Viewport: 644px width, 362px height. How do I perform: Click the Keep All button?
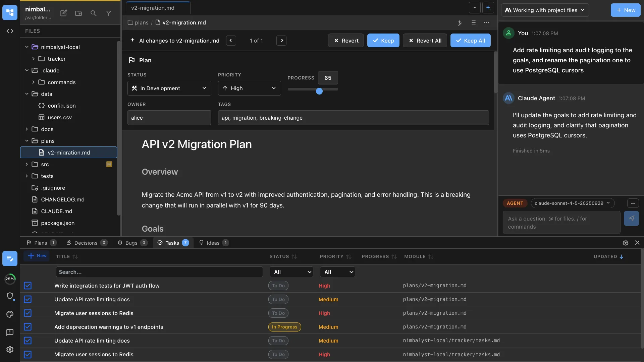470,40
